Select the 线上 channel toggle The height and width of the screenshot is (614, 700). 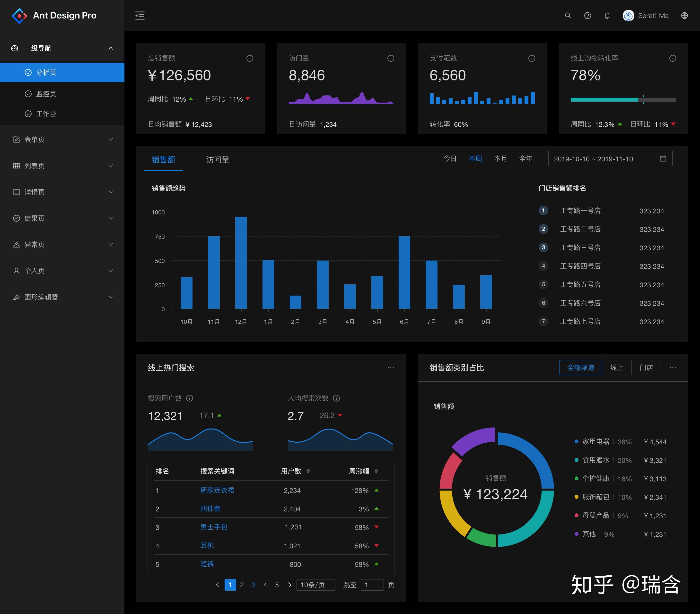tap(617, 368)
